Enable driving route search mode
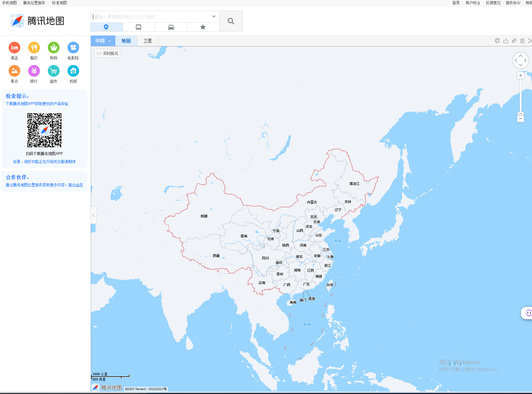The height and width of the screenshot is (394, 532). (171, 27)
